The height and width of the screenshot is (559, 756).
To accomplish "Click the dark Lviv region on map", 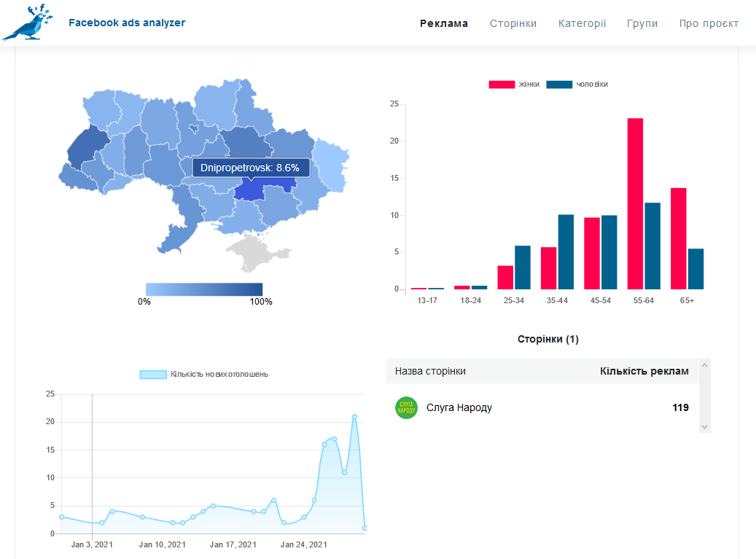I will (87, 147).
